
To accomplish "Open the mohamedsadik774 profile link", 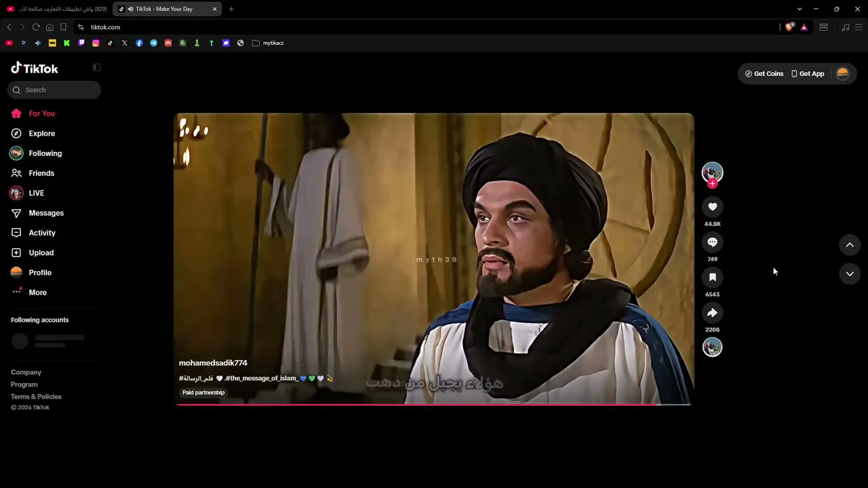I will coord(213,363).
